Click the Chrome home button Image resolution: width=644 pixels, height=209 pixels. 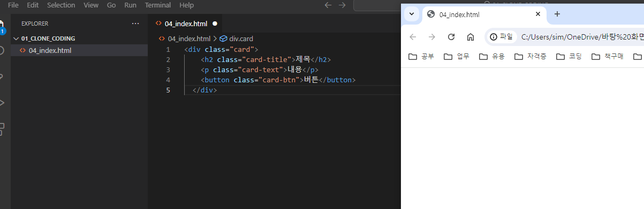(471, 37)
